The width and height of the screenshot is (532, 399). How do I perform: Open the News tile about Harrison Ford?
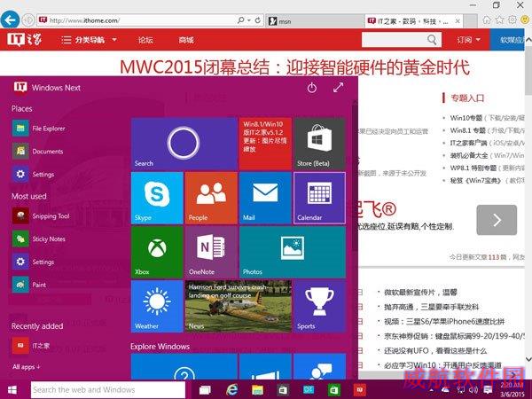239,306
